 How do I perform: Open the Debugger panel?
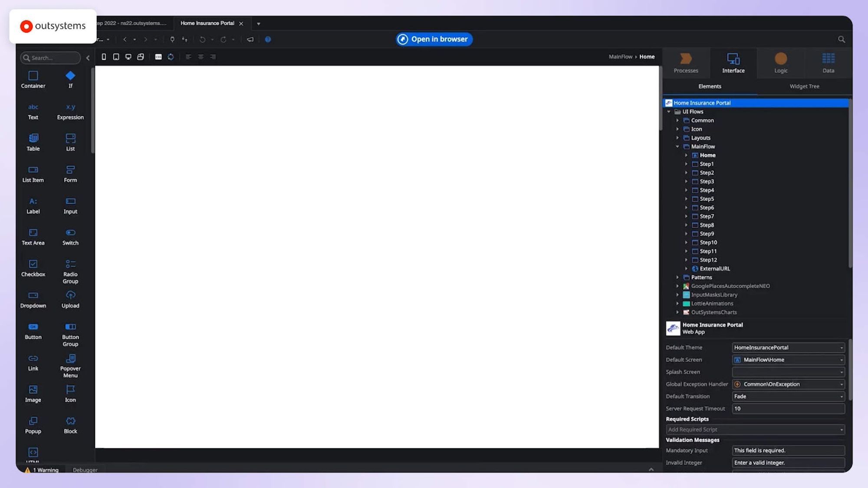click(85, 470)
